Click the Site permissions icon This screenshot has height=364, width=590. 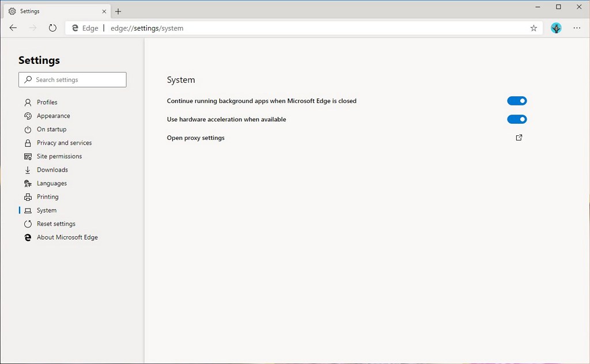[28, 157]
